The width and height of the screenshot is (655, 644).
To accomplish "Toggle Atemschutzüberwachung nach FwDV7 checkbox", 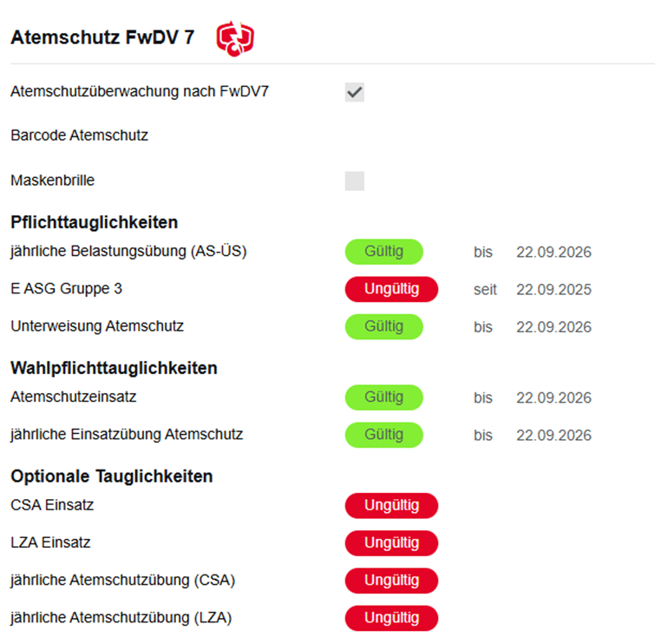I will [x=354, y=91].
